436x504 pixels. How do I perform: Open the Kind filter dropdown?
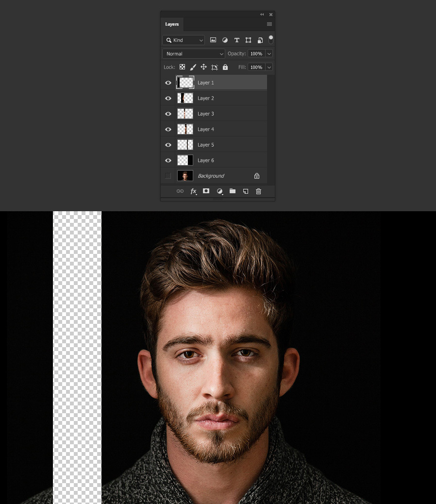pyautogui.click(x=184, y=40)
